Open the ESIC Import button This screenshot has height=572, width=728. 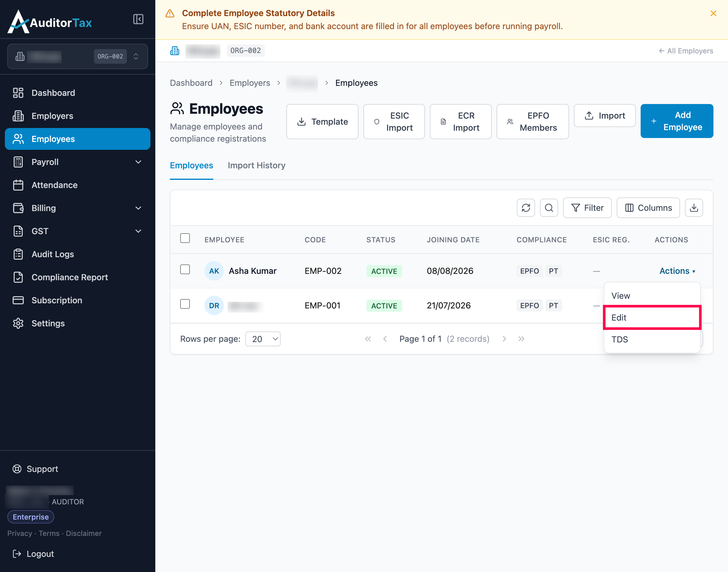pyautogui.click(x=394, y=122)
